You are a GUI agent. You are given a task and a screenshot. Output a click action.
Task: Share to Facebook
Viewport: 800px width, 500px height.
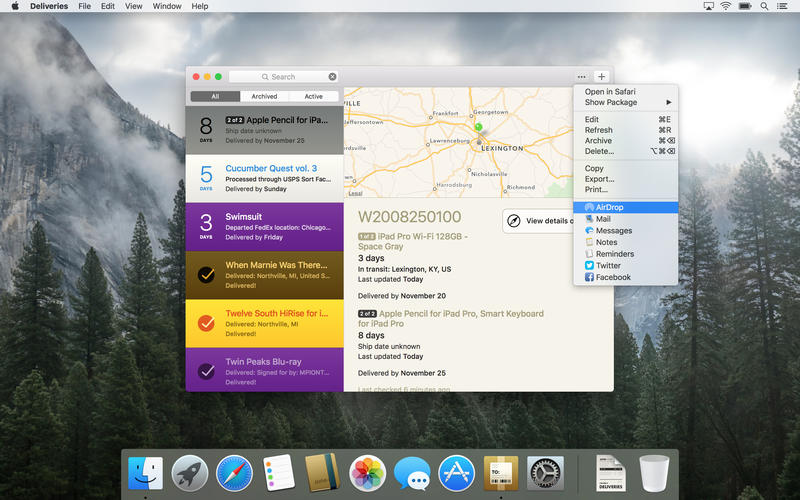[626, 277]
